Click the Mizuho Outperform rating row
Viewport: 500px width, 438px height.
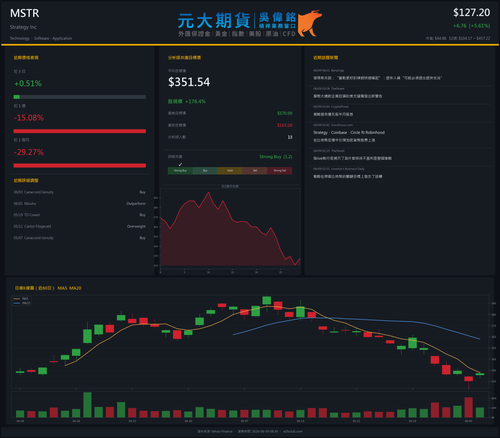point(80,203)
